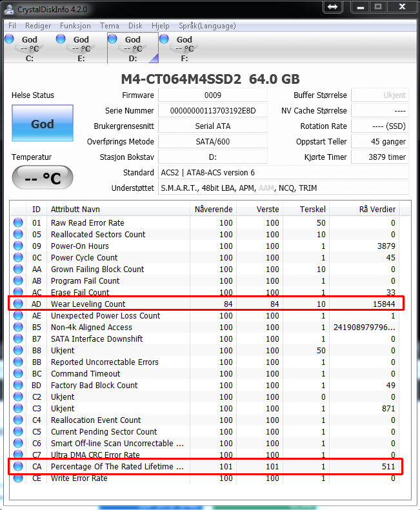420x510 pixels.
Task: Open the Disk menu
Action: click(x=135, y=26)
